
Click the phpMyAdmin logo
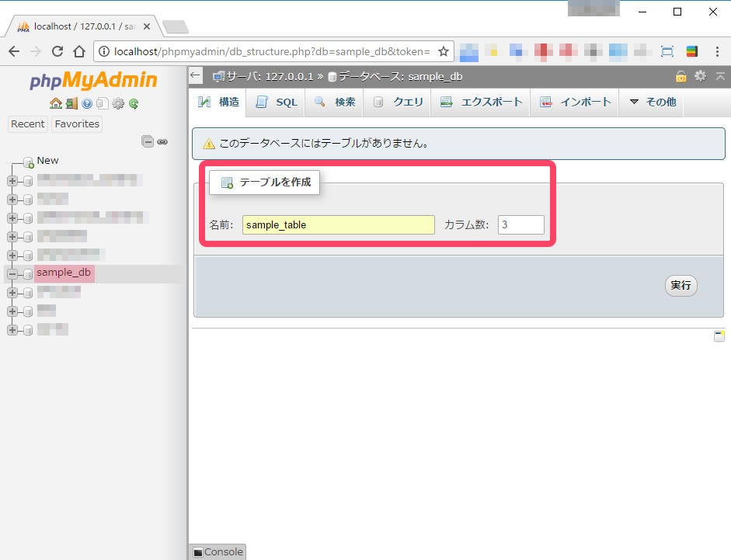click(93, 80)
